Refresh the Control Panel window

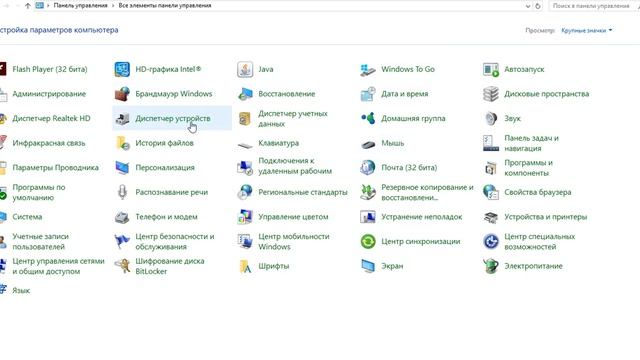pos(538,6)
